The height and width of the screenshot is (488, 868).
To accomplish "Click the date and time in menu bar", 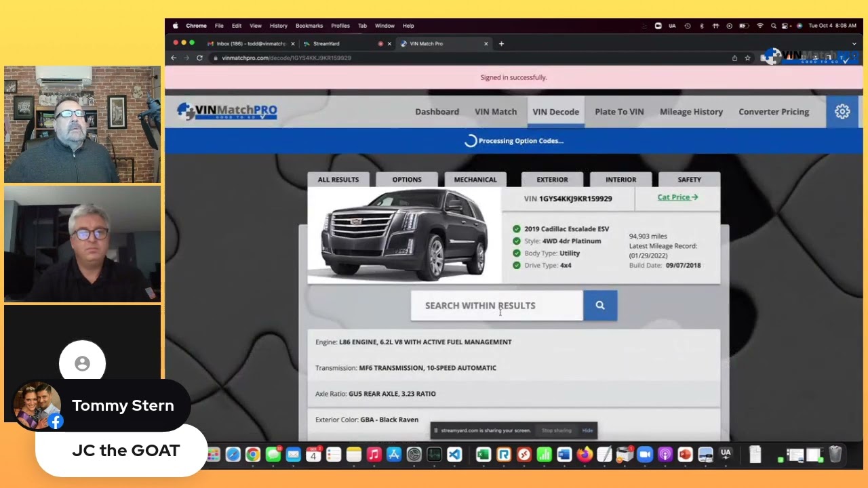I will click(832, 26).
